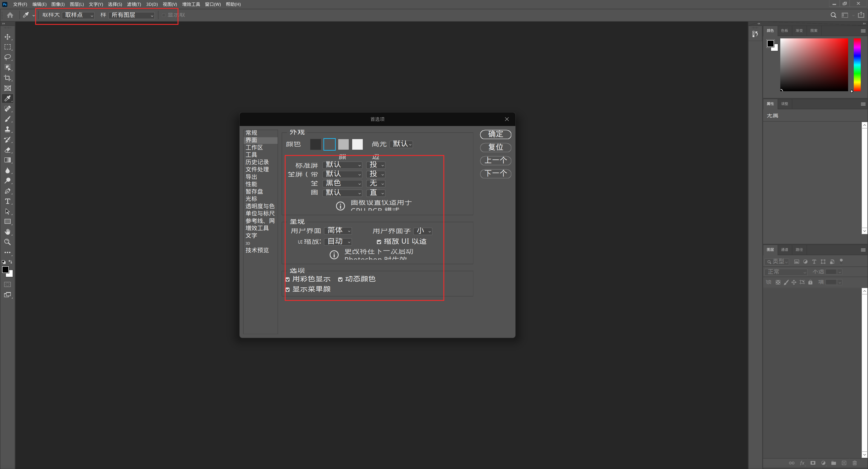Click the 上一个 button
The height and width of the screenshot is (469, 868).
[495, 161]
